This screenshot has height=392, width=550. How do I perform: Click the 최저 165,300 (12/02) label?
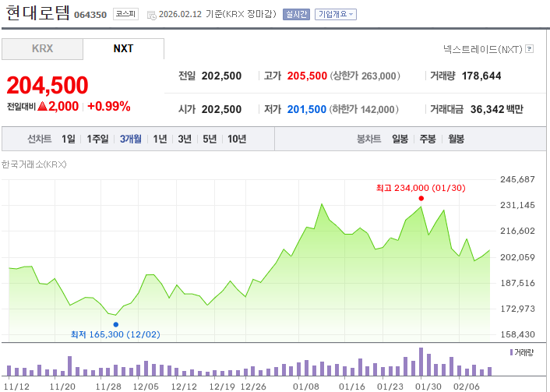pos(115,334)
